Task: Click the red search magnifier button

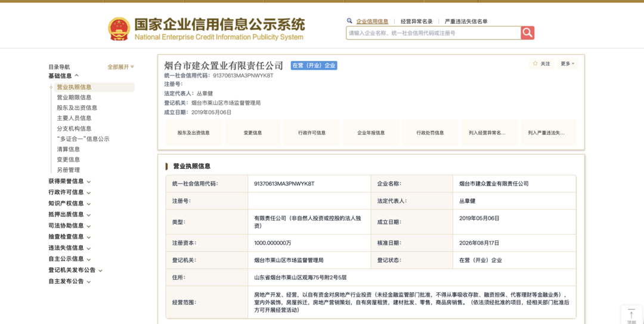Action: (527, 33)
